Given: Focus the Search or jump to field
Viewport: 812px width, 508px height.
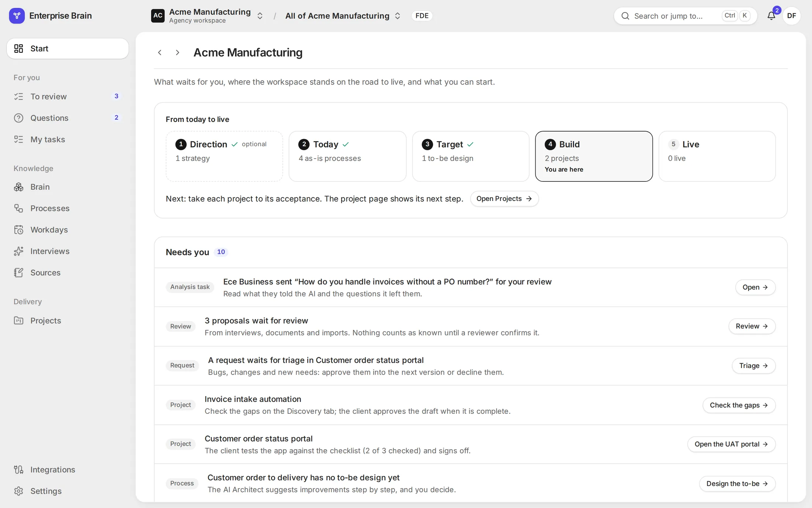Looking at the screenshot, I should 685,16.
